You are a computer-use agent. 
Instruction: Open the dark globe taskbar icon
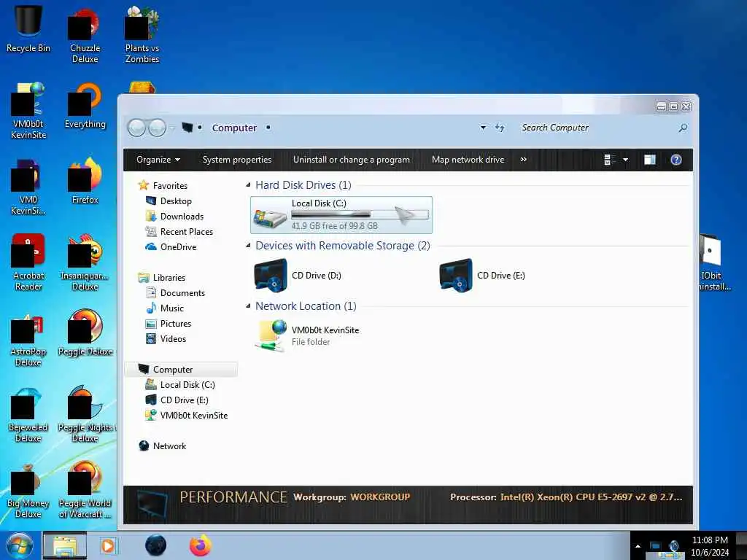coord(156,545)
